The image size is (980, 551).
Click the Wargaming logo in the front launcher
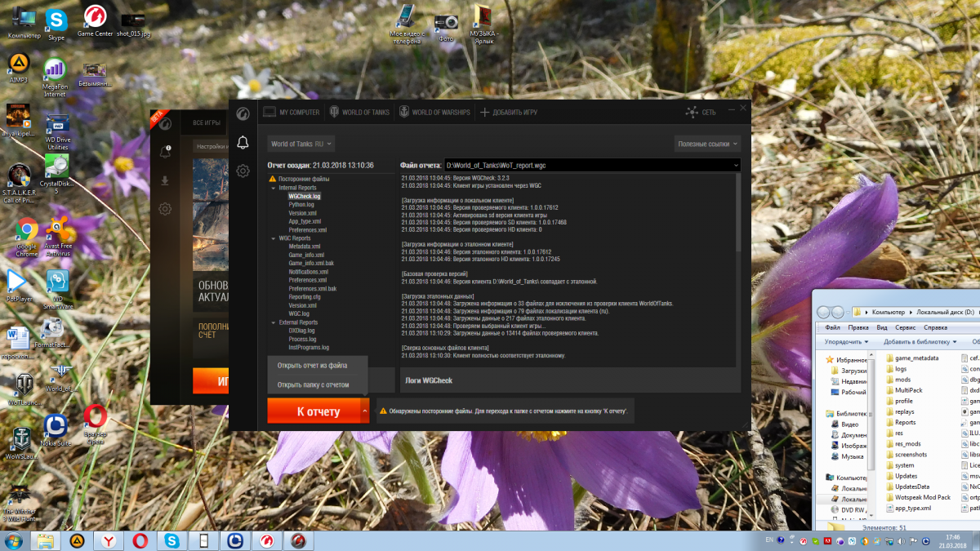[x=243, y=113]
